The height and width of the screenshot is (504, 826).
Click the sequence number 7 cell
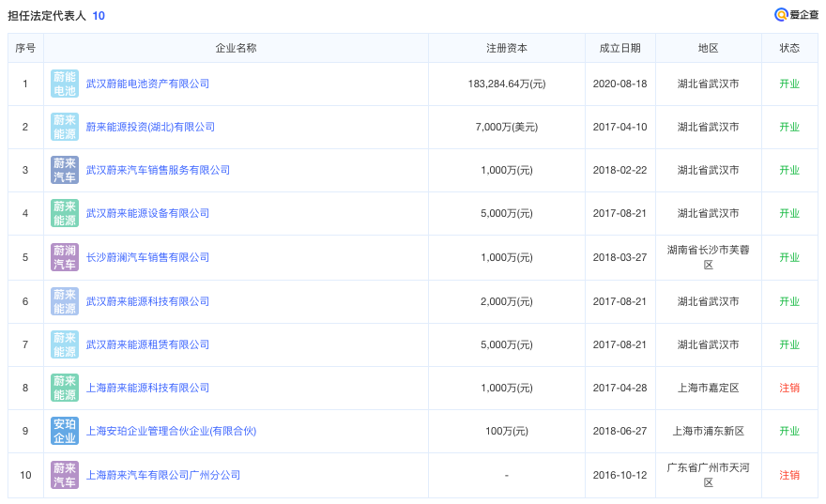[25, 345]
